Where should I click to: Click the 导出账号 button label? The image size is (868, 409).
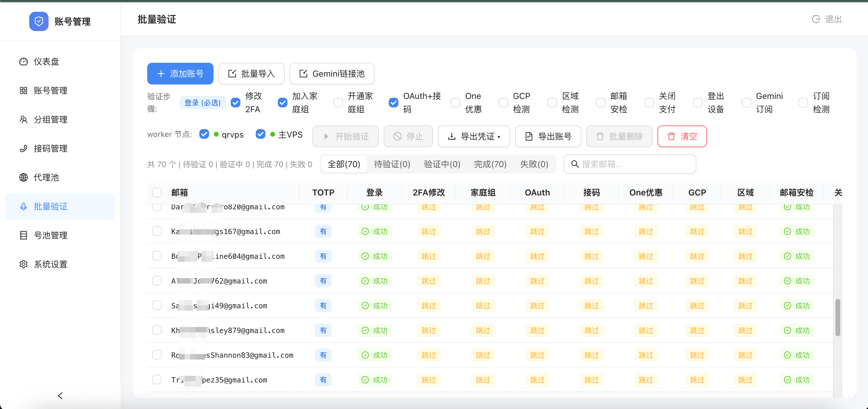pyautogui.click(x=555, y=136)
